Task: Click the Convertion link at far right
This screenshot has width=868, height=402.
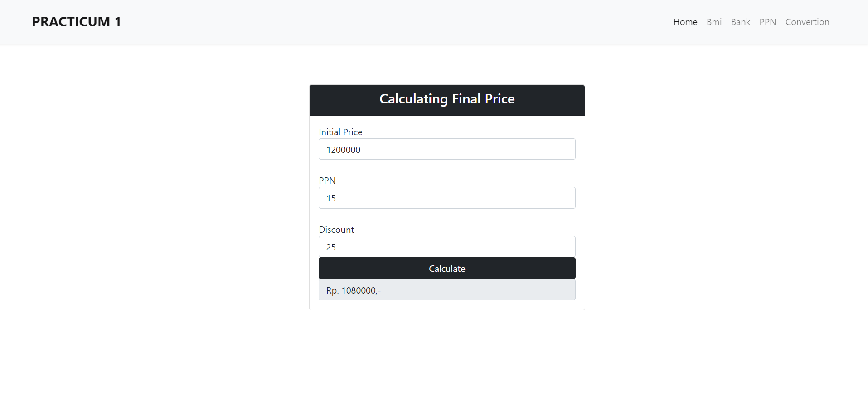Action: (x=807, y=22)
